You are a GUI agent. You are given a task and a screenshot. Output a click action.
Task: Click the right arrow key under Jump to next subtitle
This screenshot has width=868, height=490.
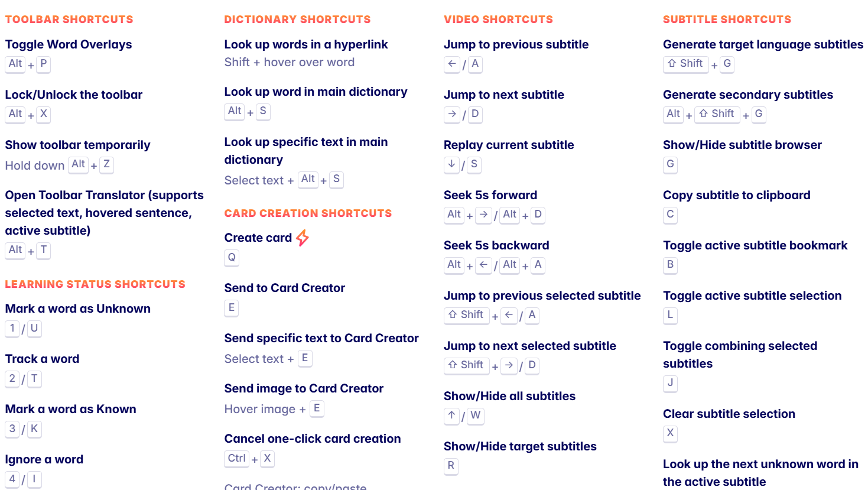tap(452, 114)
